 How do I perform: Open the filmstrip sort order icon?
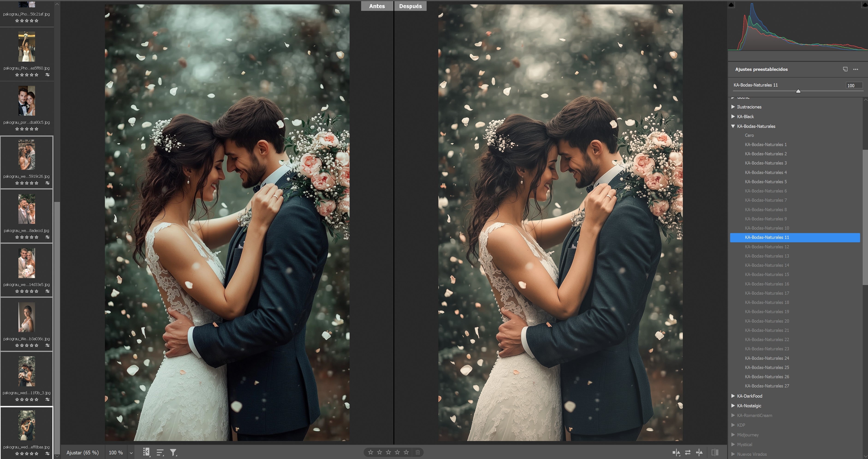click(160, 453)
